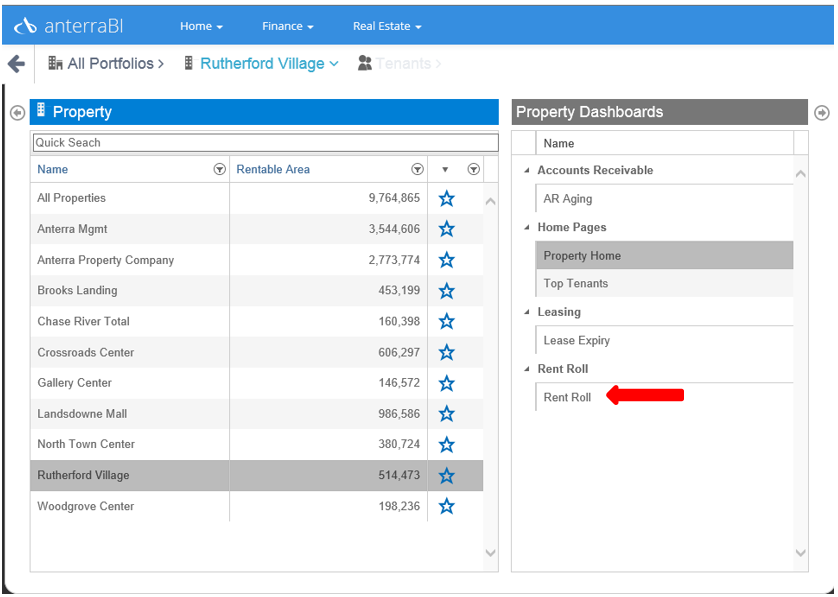Collapse the Property panel with circled left arrow

pyautogui.click(x=18, y=113)
